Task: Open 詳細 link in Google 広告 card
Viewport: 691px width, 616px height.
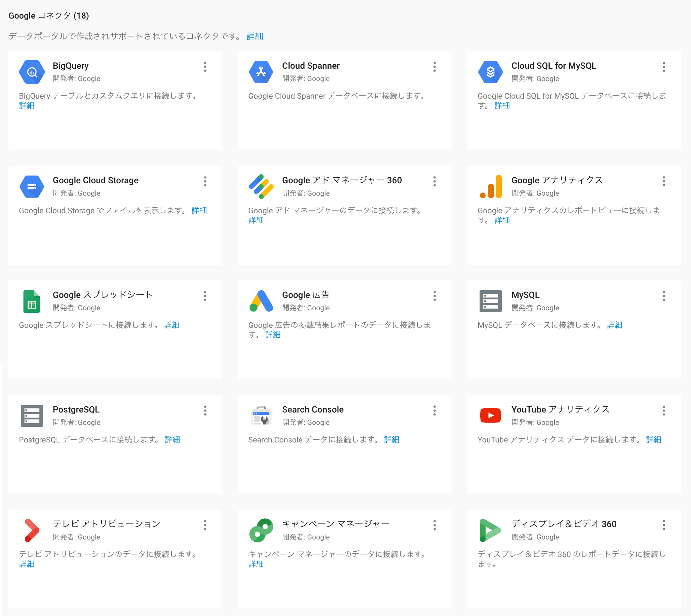Action: [x=273, y=335]
